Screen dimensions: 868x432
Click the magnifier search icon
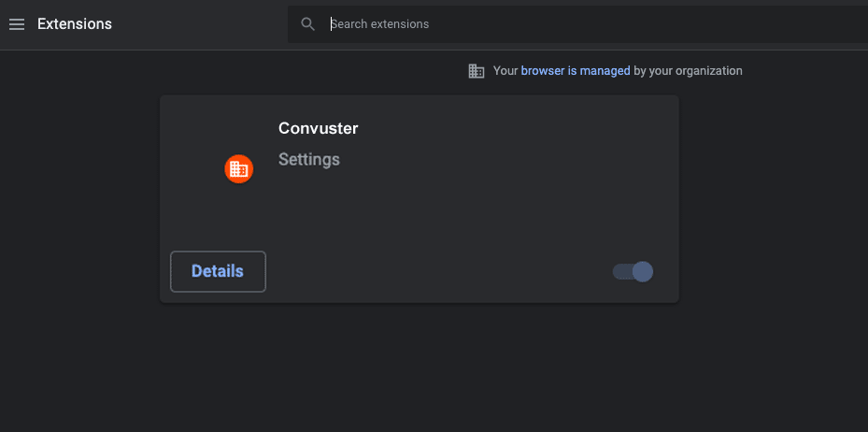pyautogui.click(x=307, y=23)
